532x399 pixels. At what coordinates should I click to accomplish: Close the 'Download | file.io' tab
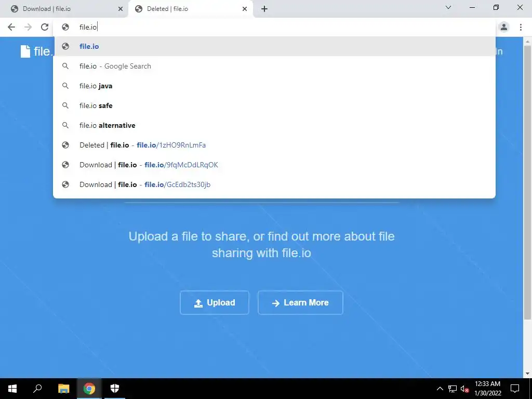coord(121,9)
